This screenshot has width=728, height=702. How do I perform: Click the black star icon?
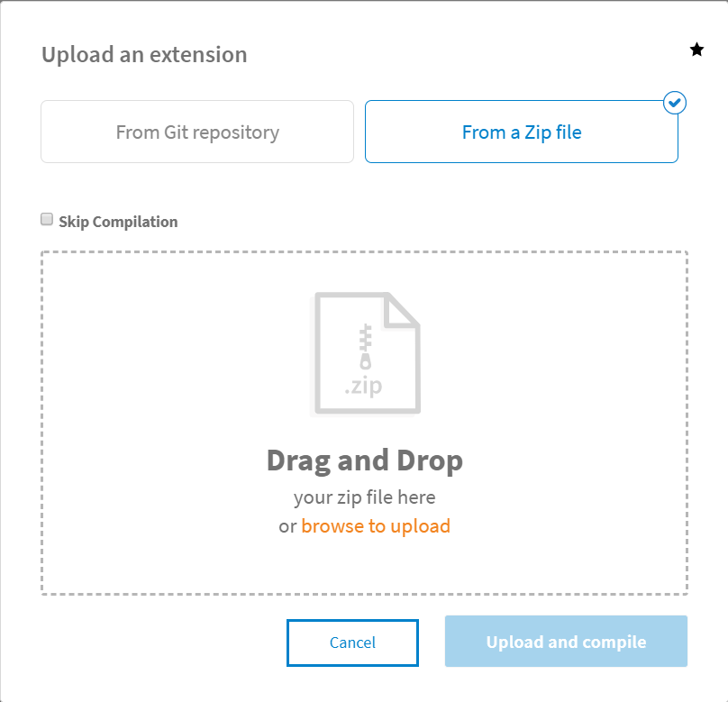(x=696, y=50)
